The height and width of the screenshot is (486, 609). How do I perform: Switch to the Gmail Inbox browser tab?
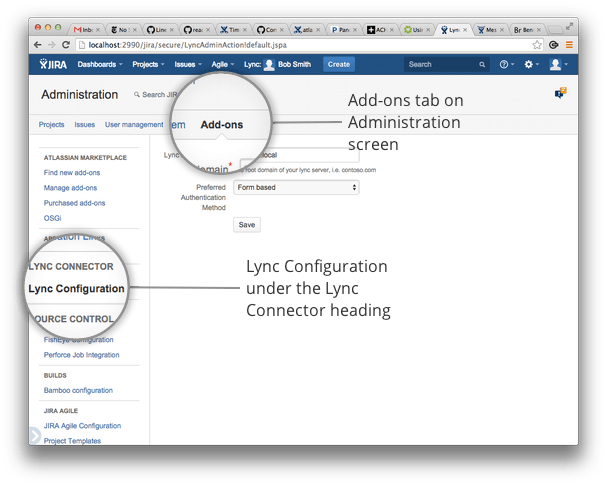pyautogui.click(x=87, y=30)
